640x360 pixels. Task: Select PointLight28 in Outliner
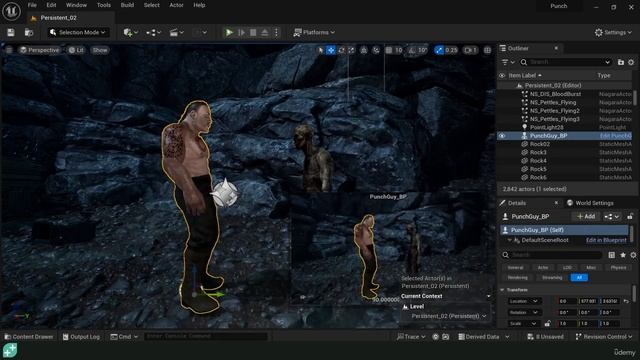click(547, 127)
